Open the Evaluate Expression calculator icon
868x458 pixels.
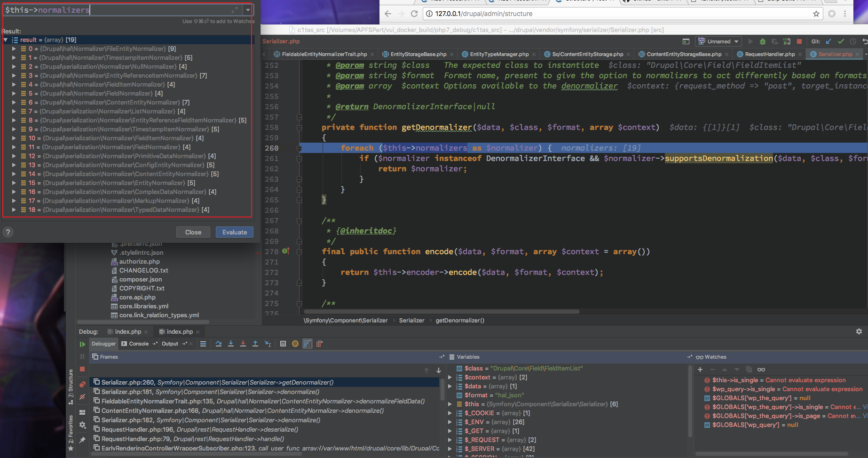pos(283,344)
